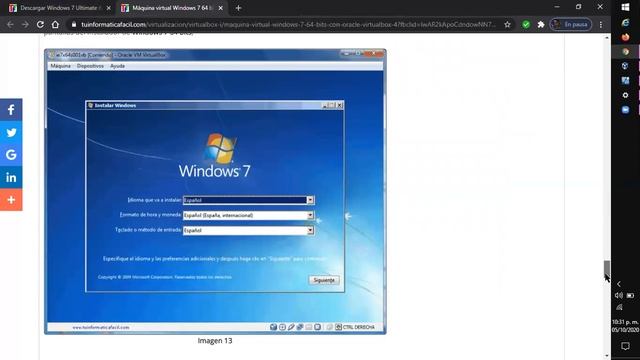
Task: Open volume control in tray
Action: click(x=619, y=296)
